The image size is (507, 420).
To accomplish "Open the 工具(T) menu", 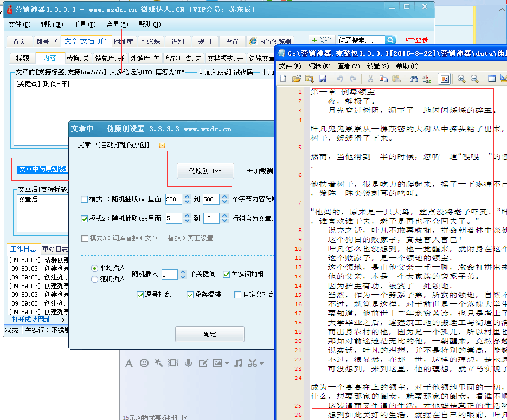I will pyautogui.click(x=84, y=24).
